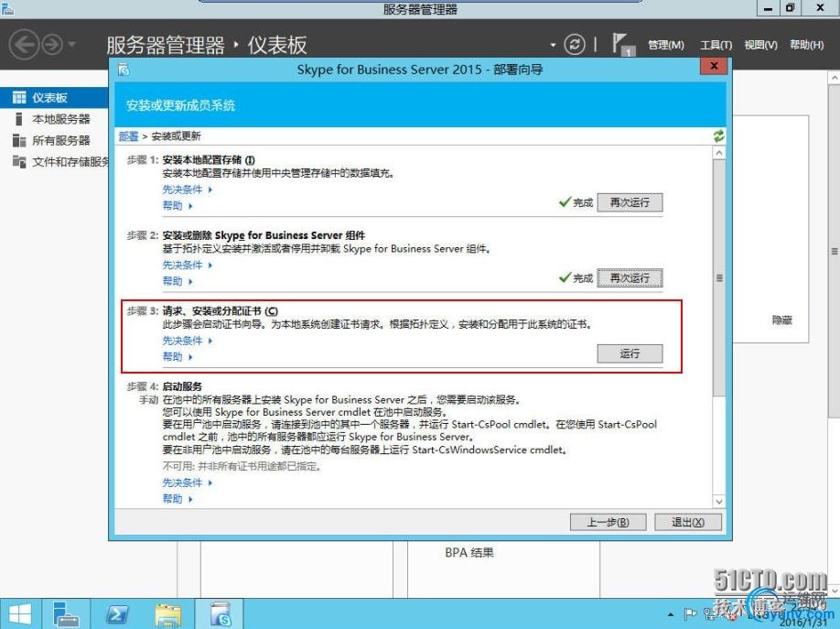Expand 帮助 under step 2
840x629 pixels.
coord(178,281)
